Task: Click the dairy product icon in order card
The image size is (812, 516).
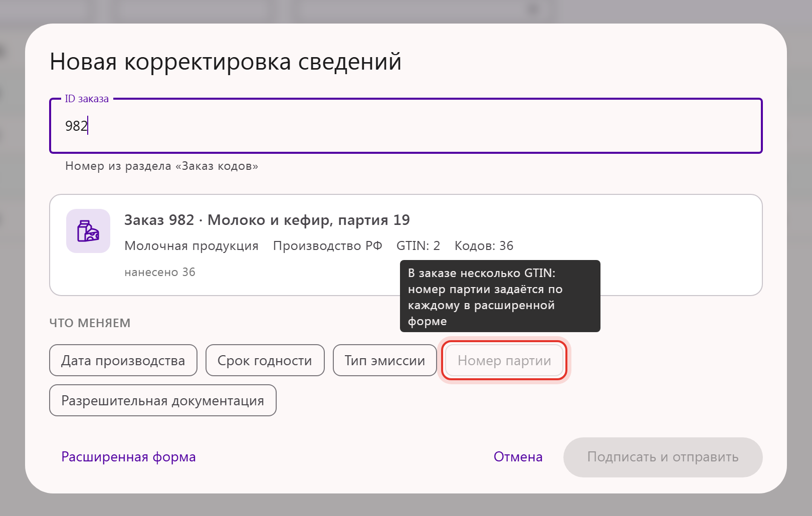Action: point(88,231)
